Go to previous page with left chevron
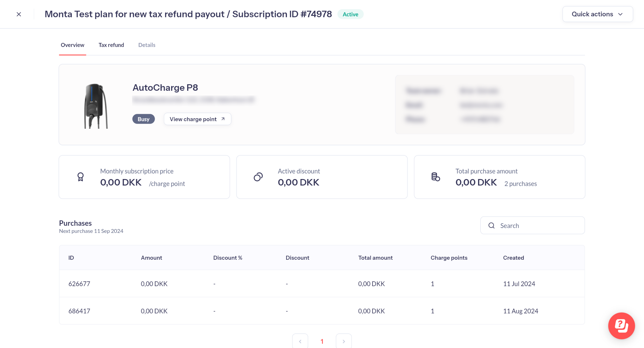 coord(300,341)
